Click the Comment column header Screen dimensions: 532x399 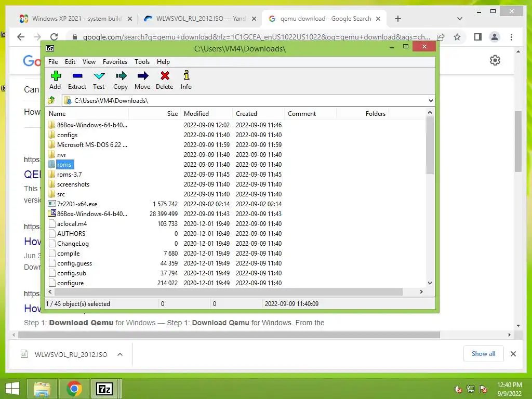(x=310, y=114)
